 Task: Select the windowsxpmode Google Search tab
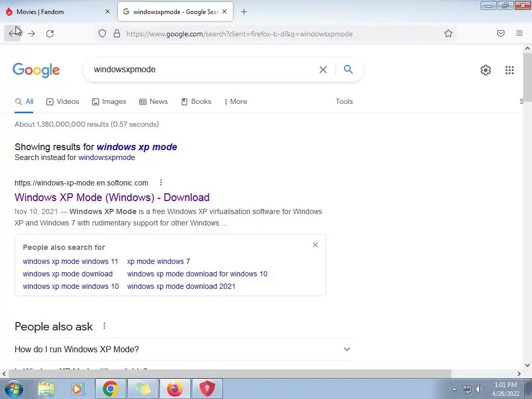176,11
